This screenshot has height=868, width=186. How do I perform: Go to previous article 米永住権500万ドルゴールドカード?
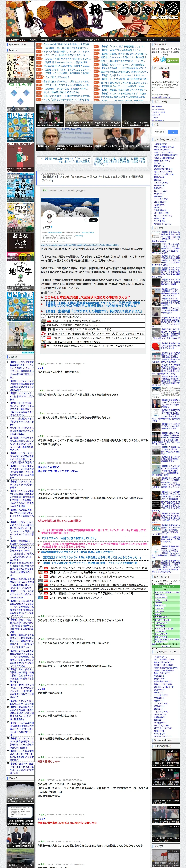(65, 160)
